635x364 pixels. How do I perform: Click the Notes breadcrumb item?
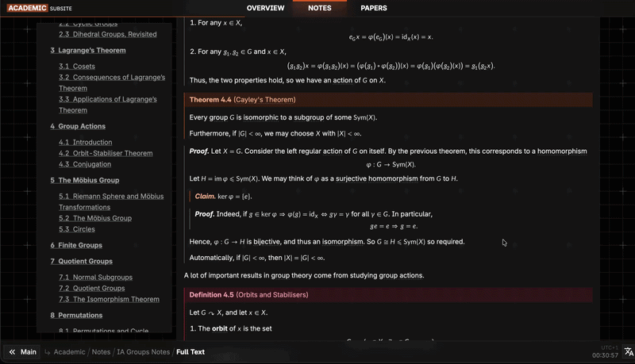point(101,352)
